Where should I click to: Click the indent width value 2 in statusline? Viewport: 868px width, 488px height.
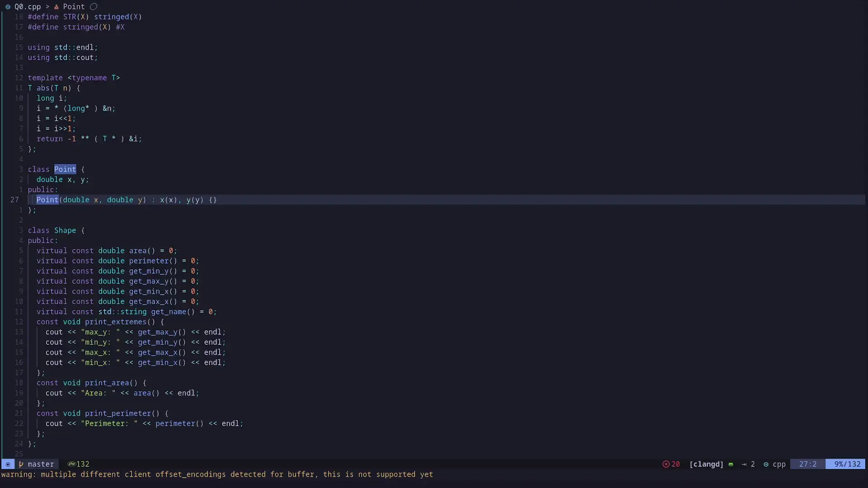pos(753,464)
